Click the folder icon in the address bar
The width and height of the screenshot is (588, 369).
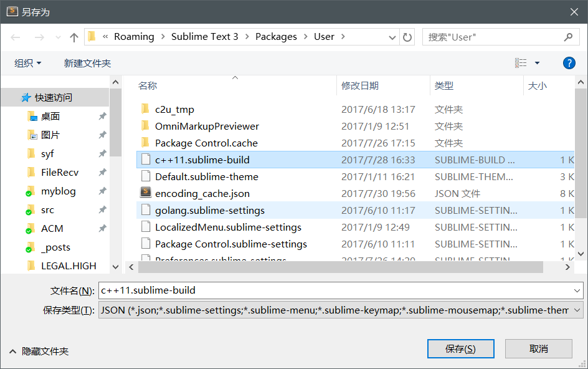(91, 37)
